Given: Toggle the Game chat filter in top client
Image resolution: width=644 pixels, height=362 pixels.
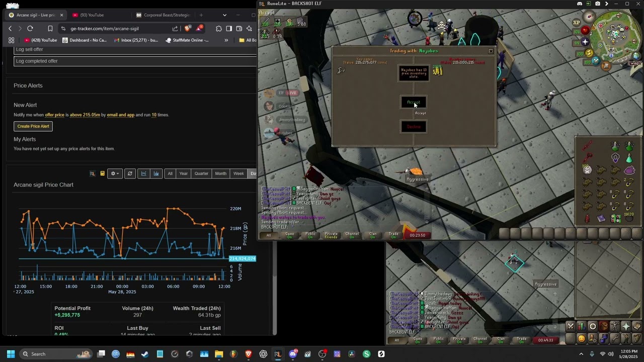Looking at the screenshot, I should 290,235.
